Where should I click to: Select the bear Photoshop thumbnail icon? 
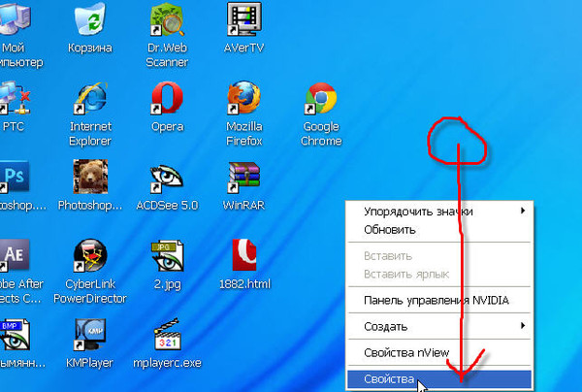pyautogui.click(x=90, y=177)
